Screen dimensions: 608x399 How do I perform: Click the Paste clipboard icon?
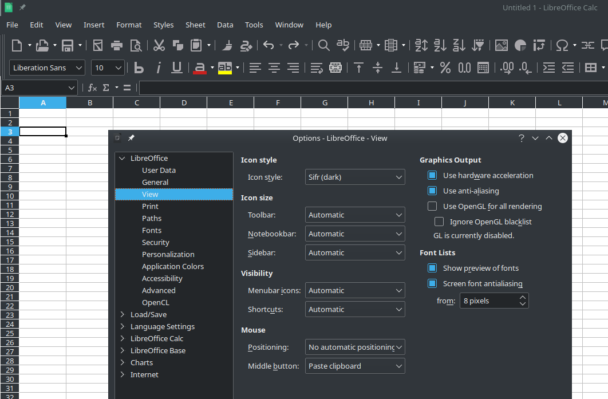click(x=196, y=46)
